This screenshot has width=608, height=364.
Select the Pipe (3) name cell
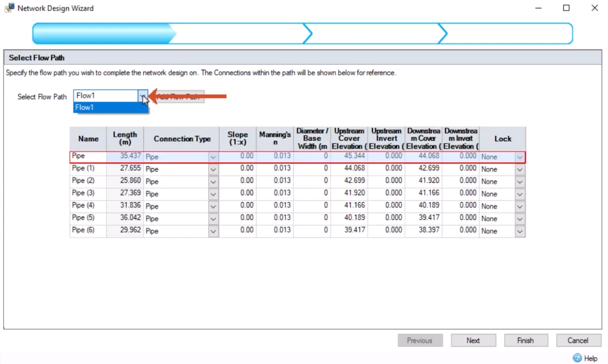coord(88,194)
